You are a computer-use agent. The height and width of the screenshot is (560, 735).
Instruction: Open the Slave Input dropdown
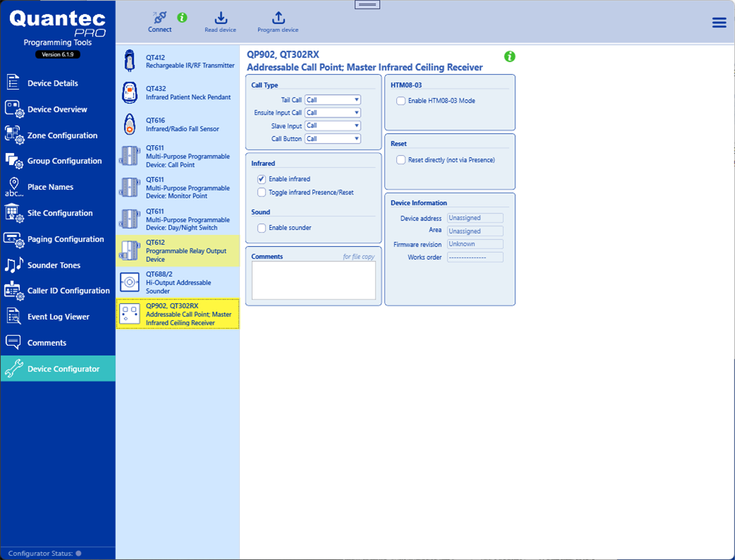pos(333,125)
